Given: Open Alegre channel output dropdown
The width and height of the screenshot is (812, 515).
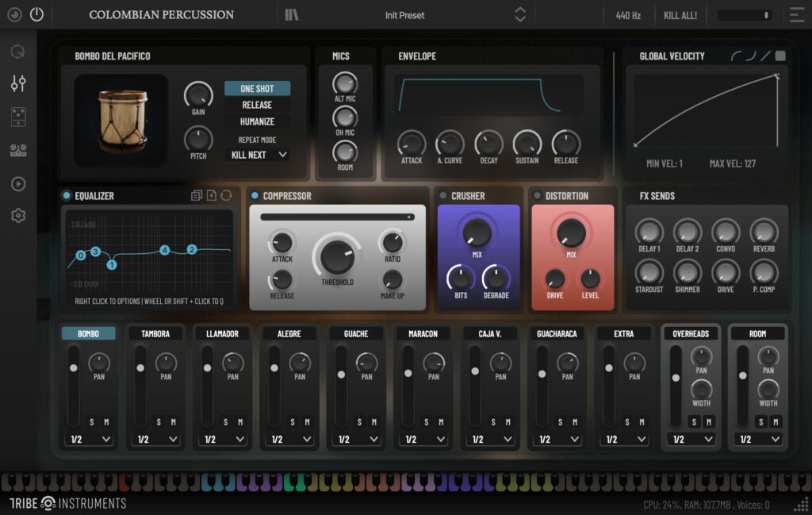Looking at the screenshot, I should pos(290,440).
